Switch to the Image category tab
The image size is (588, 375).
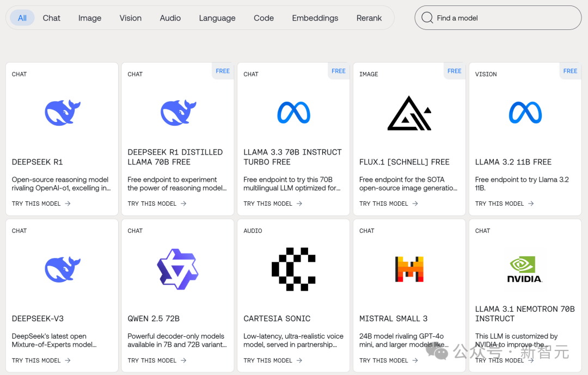[90, 18]
